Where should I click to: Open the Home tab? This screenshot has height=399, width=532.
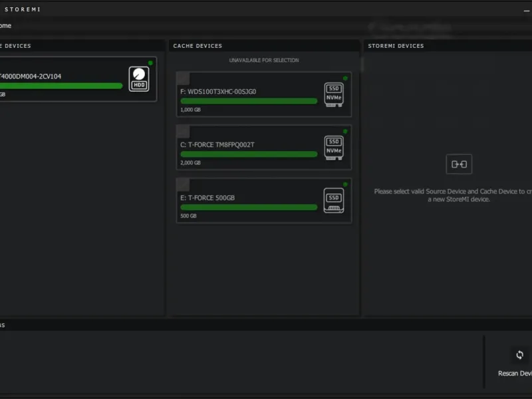pyautogui.click(x=5, y=26)
